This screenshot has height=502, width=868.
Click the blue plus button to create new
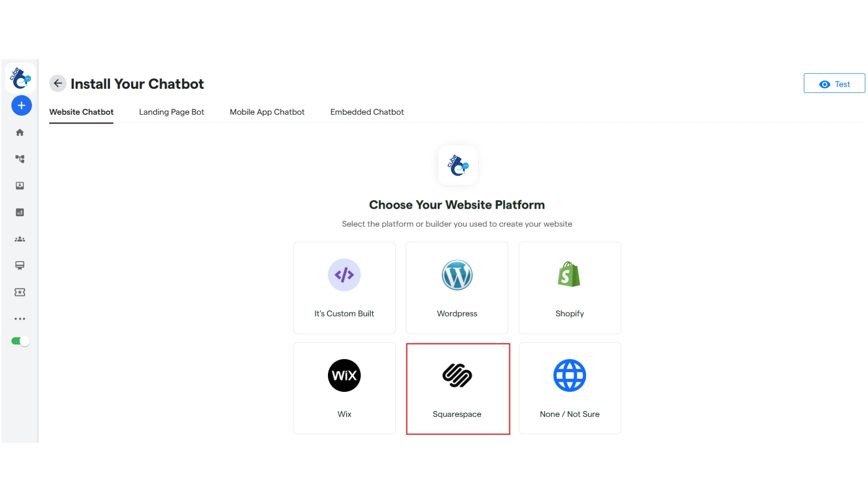point(21,105)
